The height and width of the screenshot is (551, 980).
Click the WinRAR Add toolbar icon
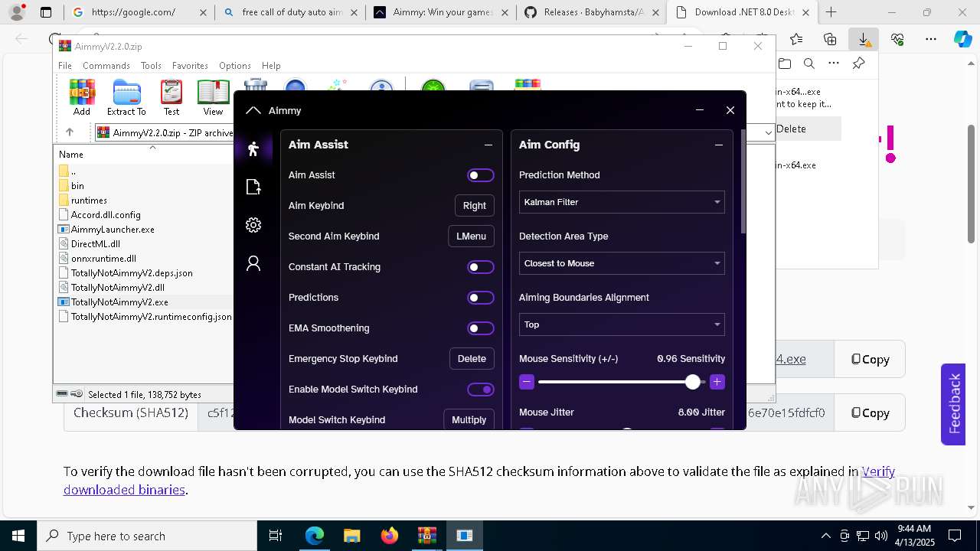coord(82,97)
